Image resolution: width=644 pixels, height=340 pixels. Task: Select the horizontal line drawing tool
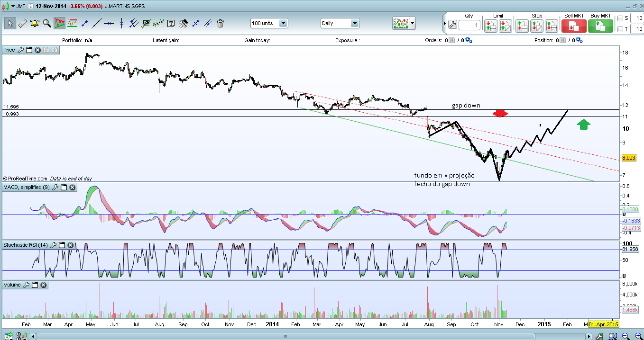[109, 23]
